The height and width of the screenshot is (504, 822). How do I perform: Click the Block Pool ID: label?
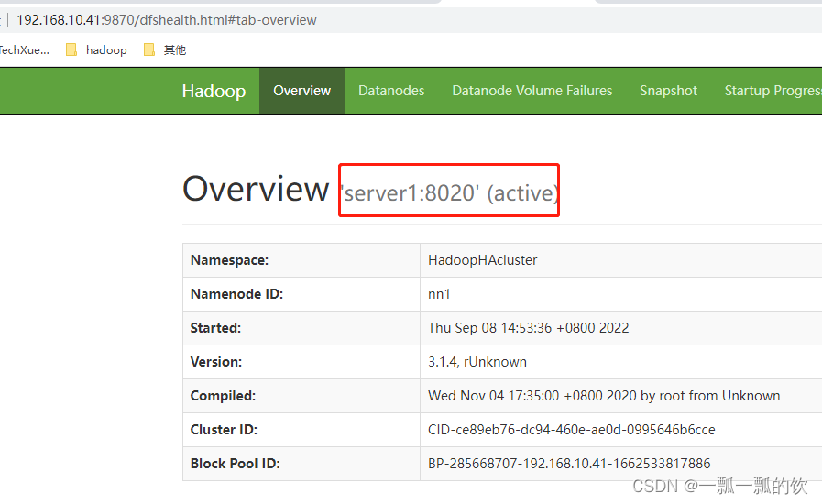coord(235,464)
